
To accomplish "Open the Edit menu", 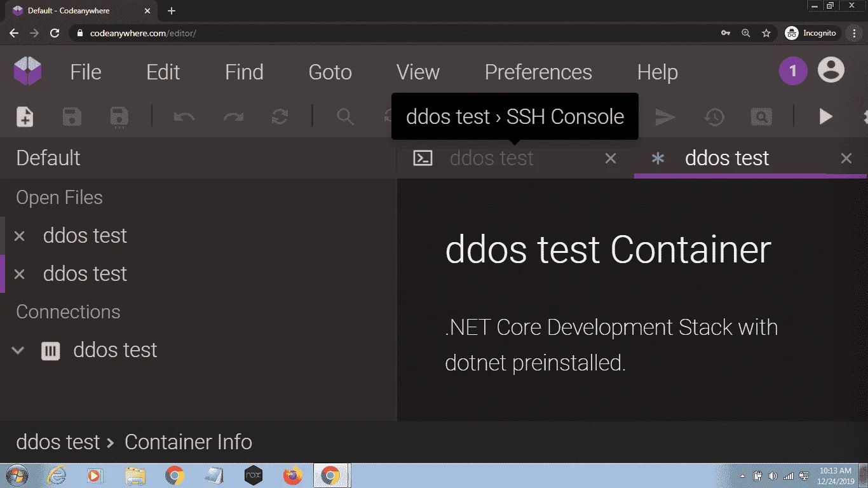I will 163,72.
